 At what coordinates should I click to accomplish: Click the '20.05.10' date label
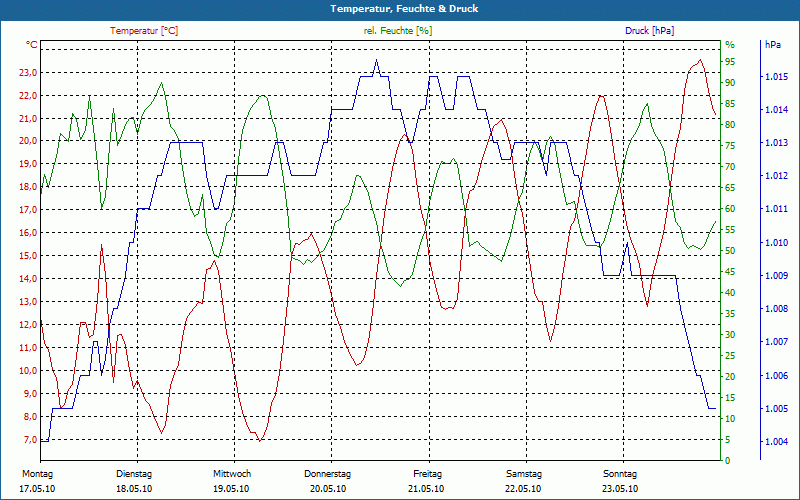pos(328,489)
